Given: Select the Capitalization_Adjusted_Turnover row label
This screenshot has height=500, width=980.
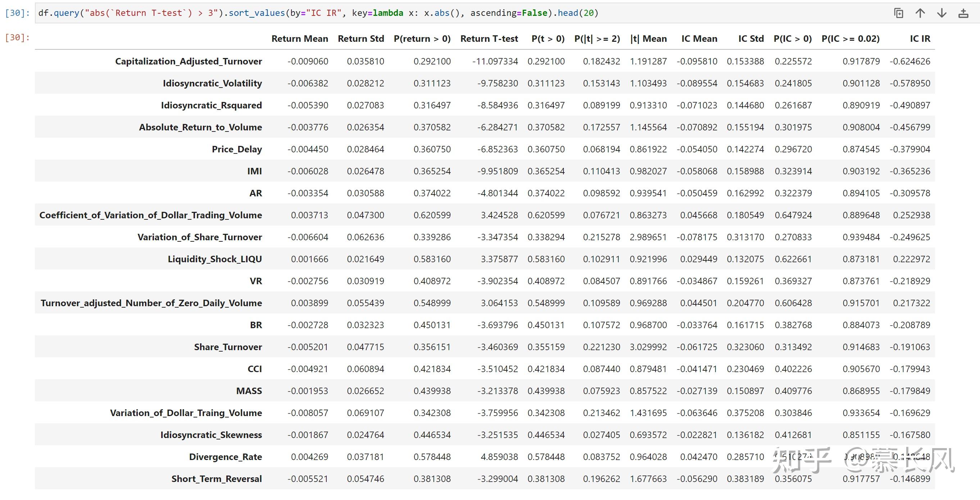Looking at the screenshot, I should point(188,61).
